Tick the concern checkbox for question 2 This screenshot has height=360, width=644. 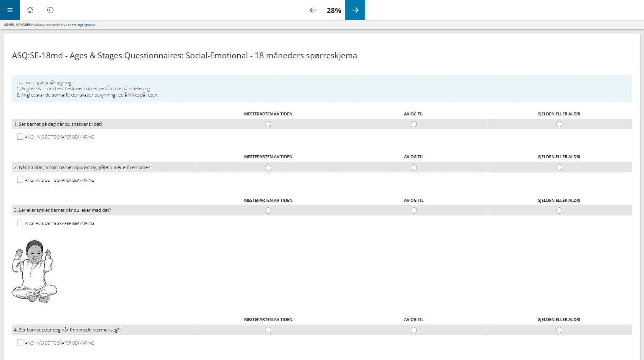click(20, 180)
